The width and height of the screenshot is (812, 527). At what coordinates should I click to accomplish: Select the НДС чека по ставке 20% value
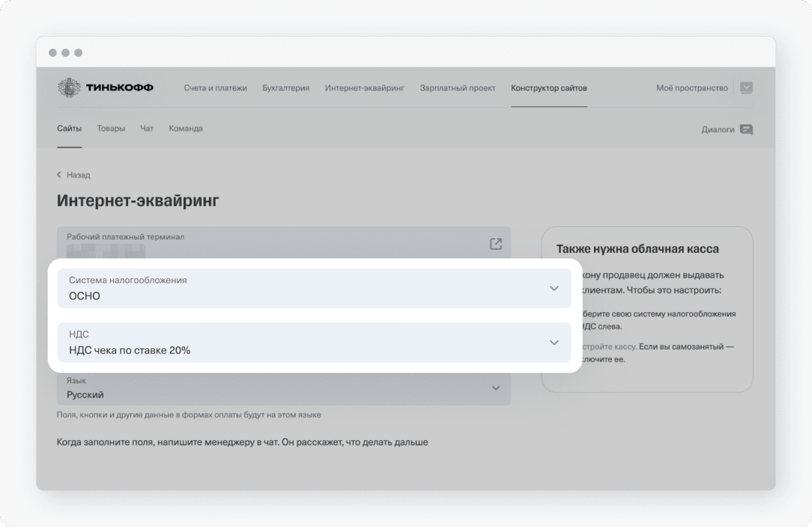coord(130,350)
